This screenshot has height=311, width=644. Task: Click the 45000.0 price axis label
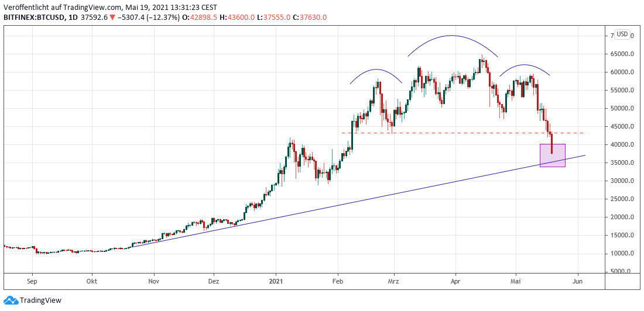(623, 126)
